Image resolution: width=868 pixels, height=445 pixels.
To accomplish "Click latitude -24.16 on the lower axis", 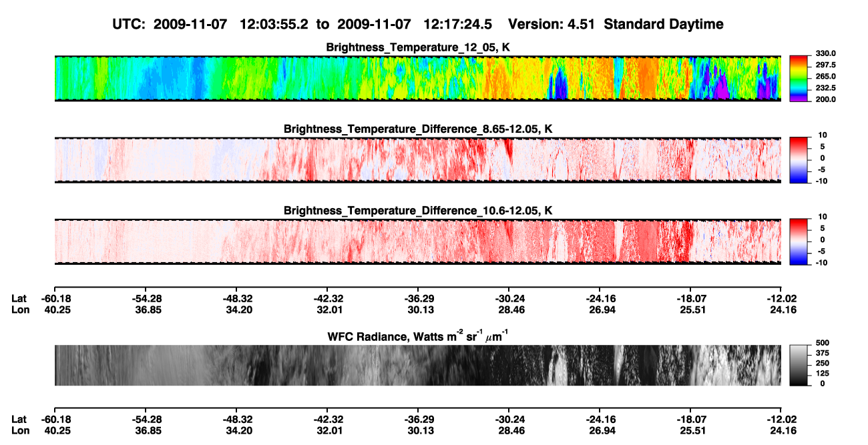I will (600, 420).
